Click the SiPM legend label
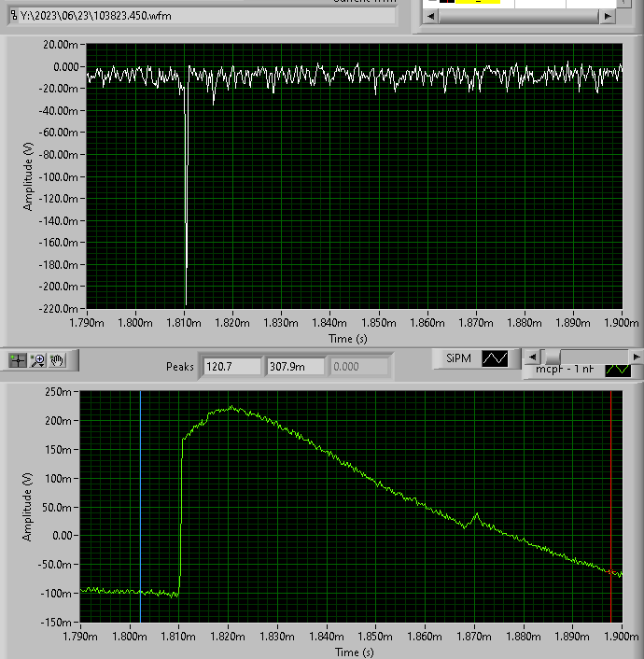The height and width of the screenshot is (659, 644). point(458,358)
